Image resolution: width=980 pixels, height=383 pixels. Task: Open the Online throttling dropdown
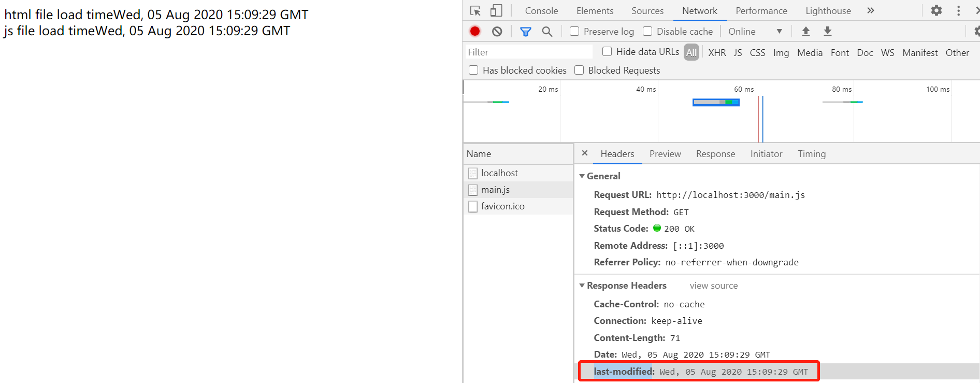(x=755, y=32)
